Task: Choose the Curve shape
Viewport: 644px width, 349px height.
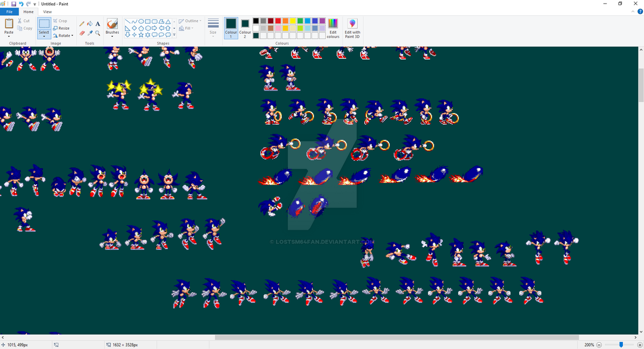Action: [134, 22]
